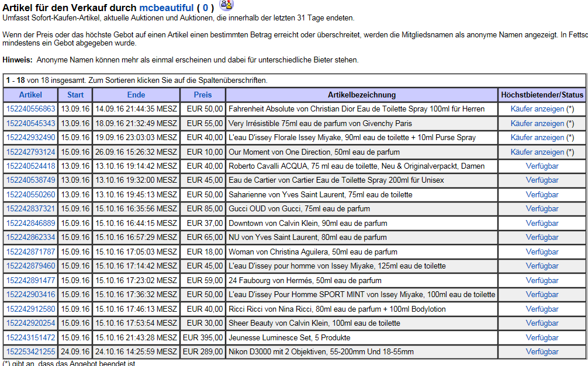
Task: Click Verfügbar for the Saharienne row
Action: point(542,195)
